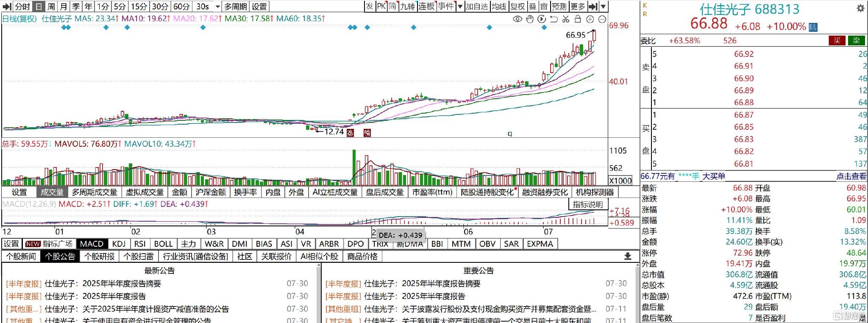Open the dropdown arrow at toolbar far right

pyautogui.click(x=603, y=6)
